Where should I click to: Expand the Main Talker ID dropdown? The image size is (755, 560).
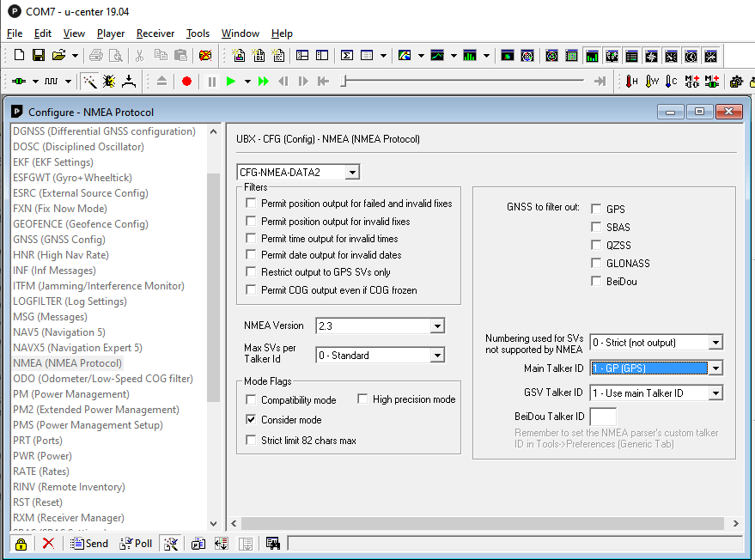click(x=715, y=368)
